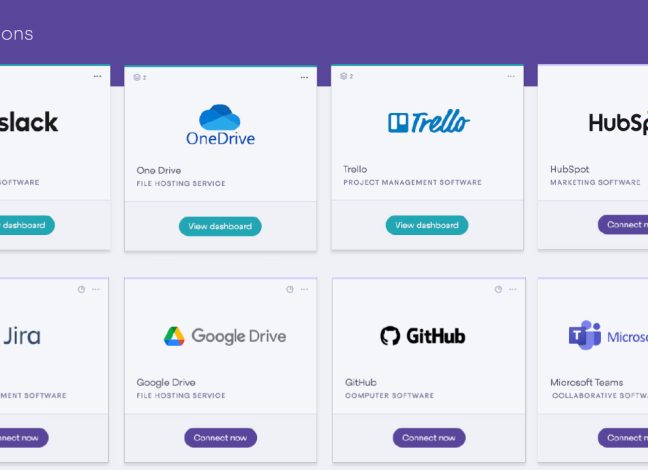Open the One Drive card's three-dot menu
The height and width of the screenshot is (470, 648).
(304, 77)
